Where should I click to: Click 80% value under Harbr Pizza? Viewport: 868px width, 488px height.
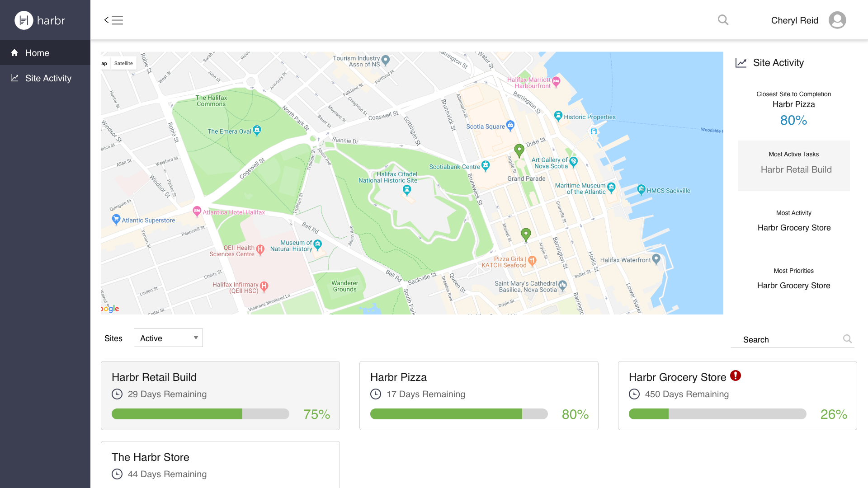[794, 120]
